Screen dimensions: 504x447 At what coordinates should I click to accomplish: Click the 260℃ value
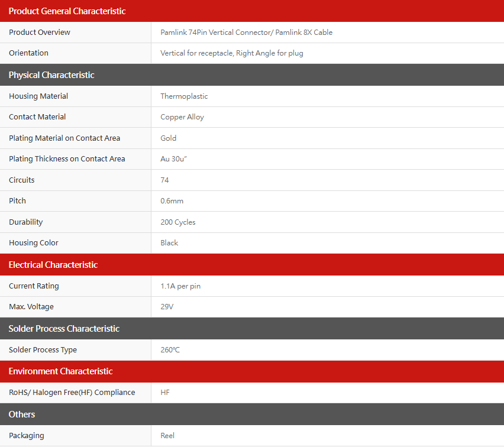click(x=170, y=349)
